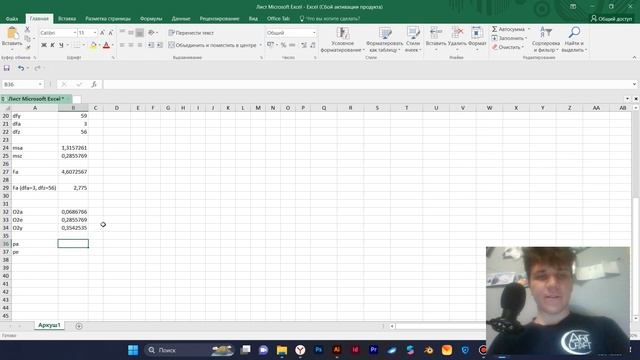Click the Undo arrow icon
The height and width of the screenshot is (360, 640).
click(20, 68)
